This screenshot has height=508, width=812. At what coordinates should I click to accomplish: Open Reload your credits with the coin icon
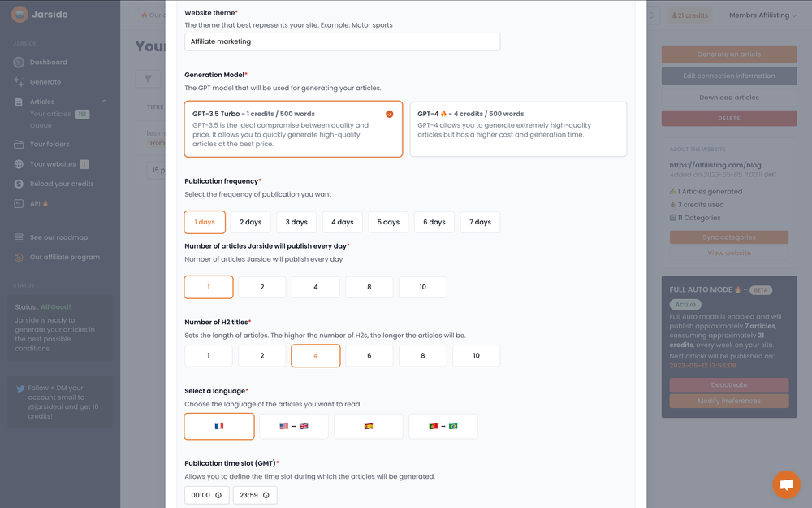(x=18, y=184)
